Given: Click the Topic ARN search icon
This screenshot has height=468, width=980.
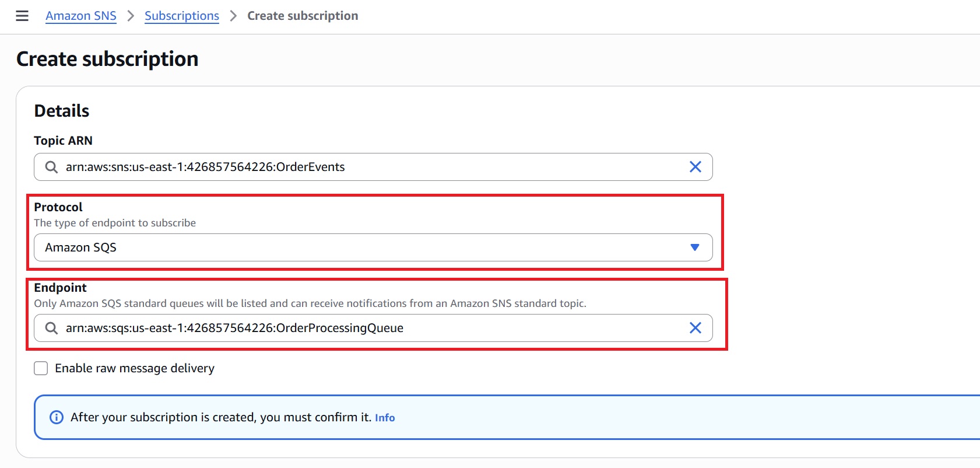Looking at the screenshot, I should pyautogui.click(x=51, y=167).
